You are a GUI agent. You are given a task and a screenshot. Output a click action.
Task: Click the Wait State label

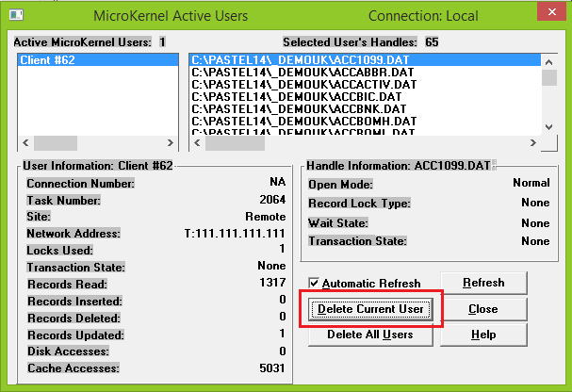coord(338,222)
